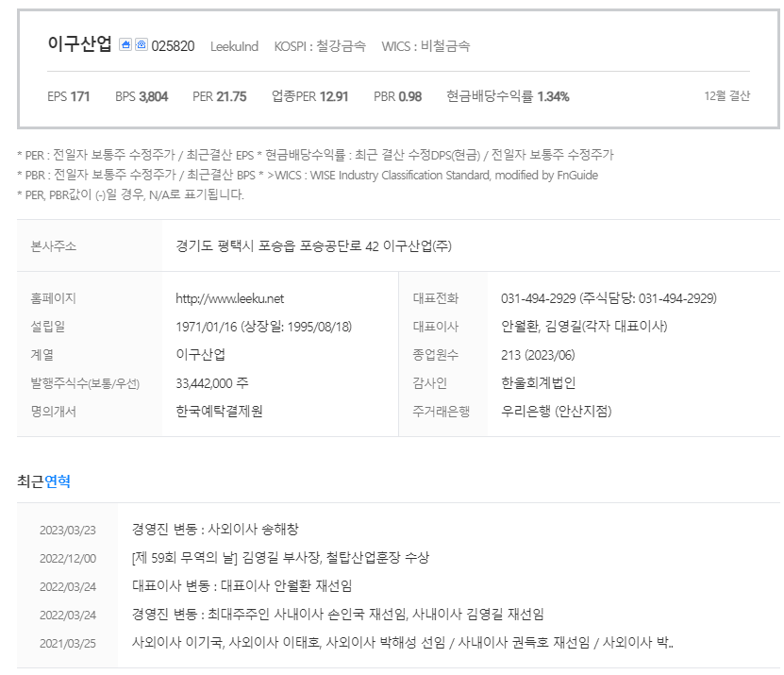Click the founding date '1971/01/16 (상장일: 1995/08/18)'
784x675 pixels.
tap(263, 327)
